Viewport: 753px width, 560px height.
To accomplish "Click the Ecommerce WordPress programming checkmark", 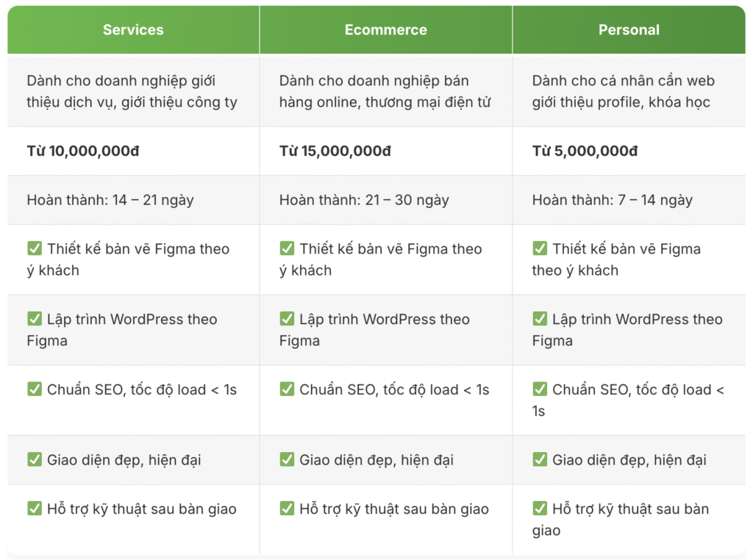I will 287,319.
